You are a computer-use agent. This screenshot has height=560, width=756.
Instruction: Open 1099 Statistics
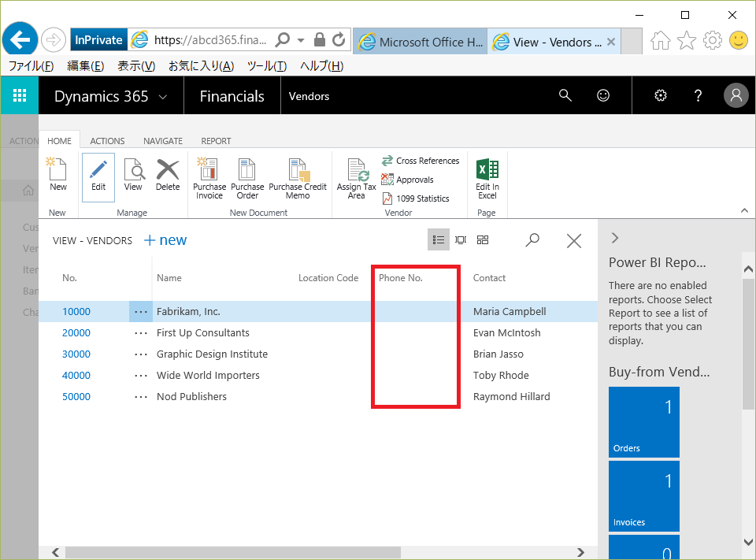tap(416, 198)
